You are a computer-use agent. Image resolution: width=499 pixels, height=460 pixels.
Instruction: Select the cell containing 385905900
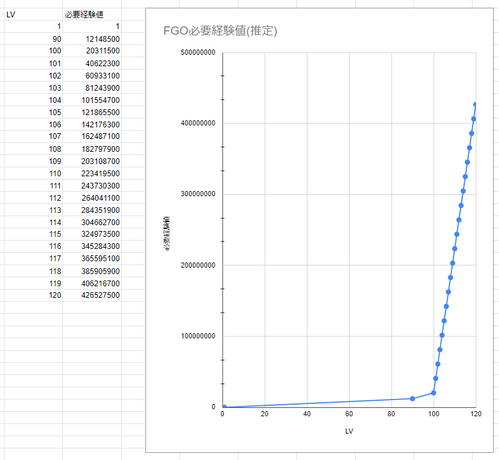pyautogui.click(x=92, y=271)
